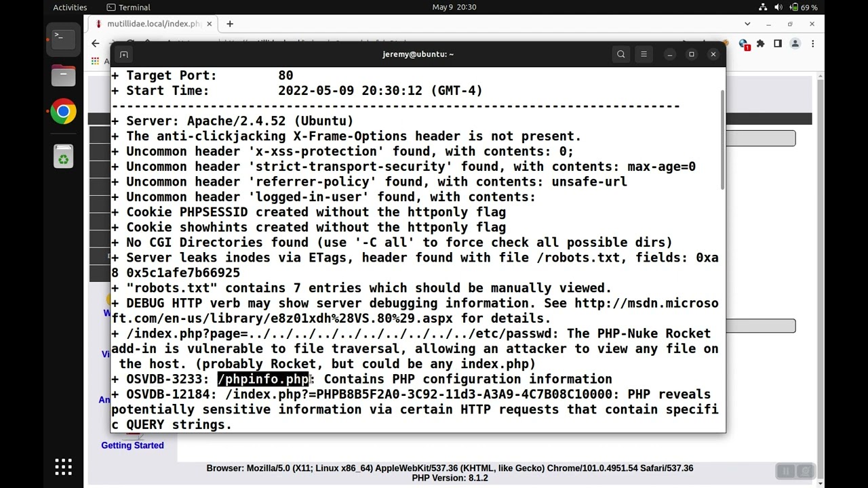
Task: Open Chrome's three-dot menu
Action: [x=812, y=43]
